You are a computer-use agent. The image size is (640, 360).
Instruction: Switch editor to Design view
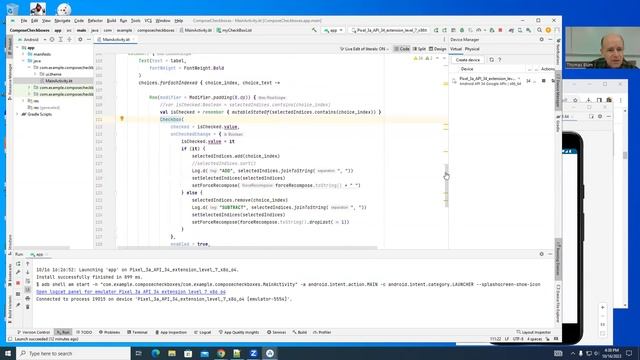(438, 49)
